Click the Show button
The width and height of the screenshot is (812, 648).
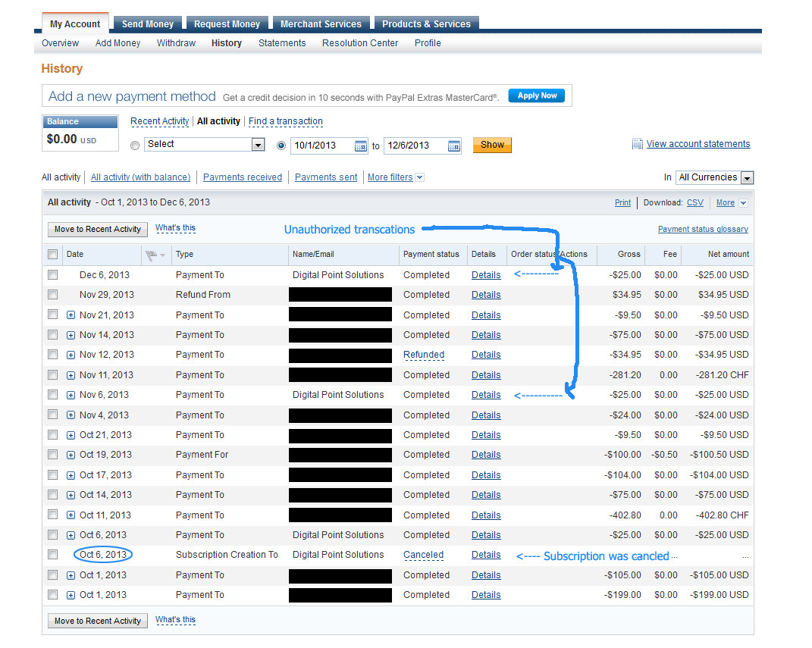pyautogui.click(x=492, y=145)
